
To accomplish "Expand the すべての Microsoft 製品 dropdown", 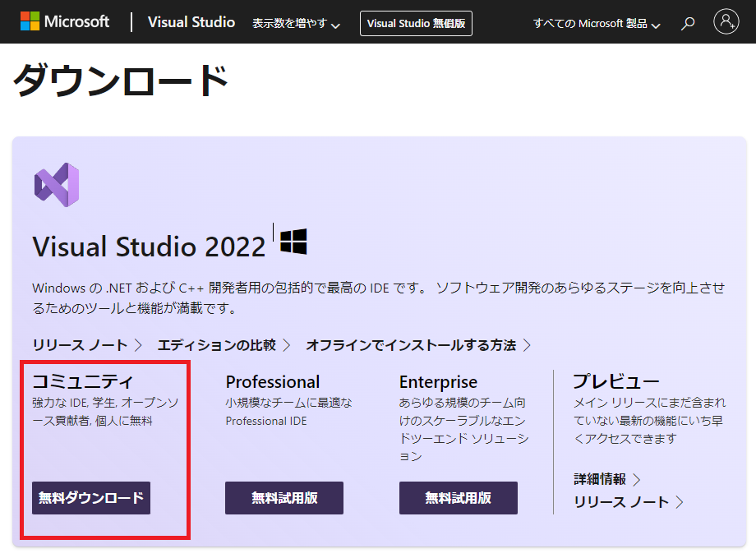I will click(597, 23).
